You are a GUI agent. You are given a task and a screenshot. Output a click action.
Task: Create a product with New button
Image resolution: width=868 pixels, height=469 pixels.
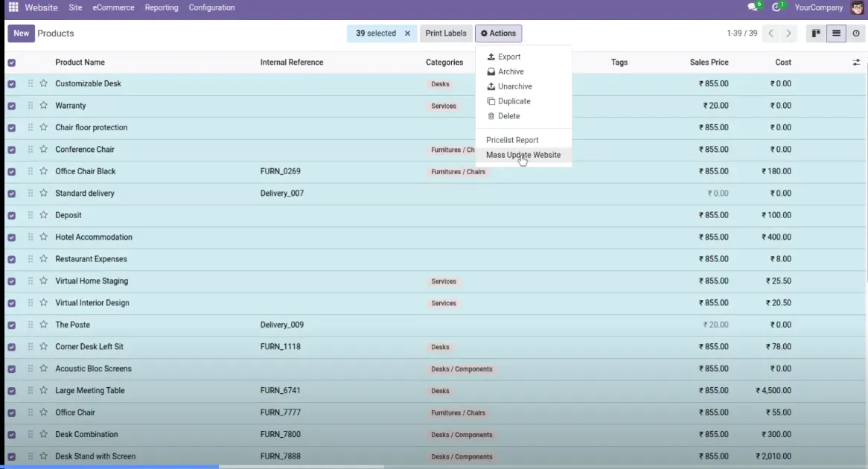coord(21,33)
